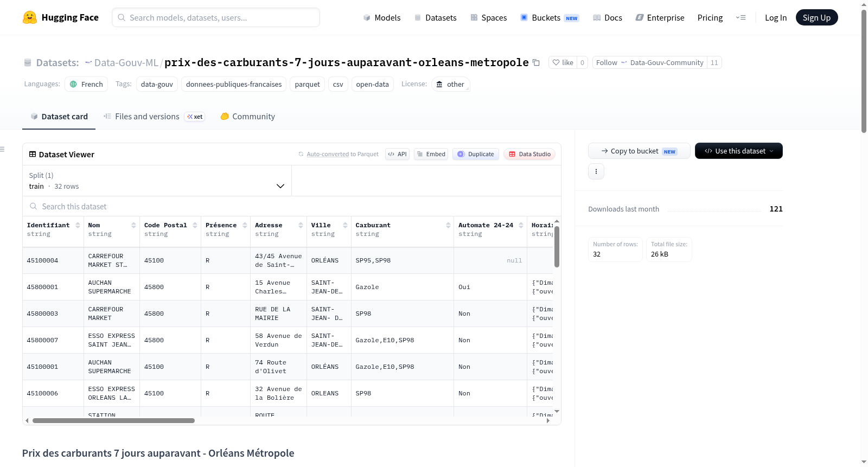The image size is (868, 467).
Task: Click the right arrow of the table's horizontal scrollbar
Action: [548, 420]
